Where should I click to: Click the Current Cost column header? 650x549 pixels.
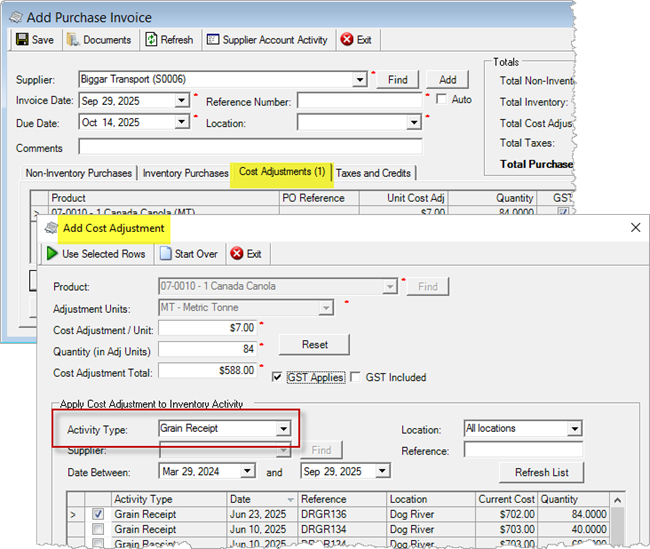click(x=506, y=499)
